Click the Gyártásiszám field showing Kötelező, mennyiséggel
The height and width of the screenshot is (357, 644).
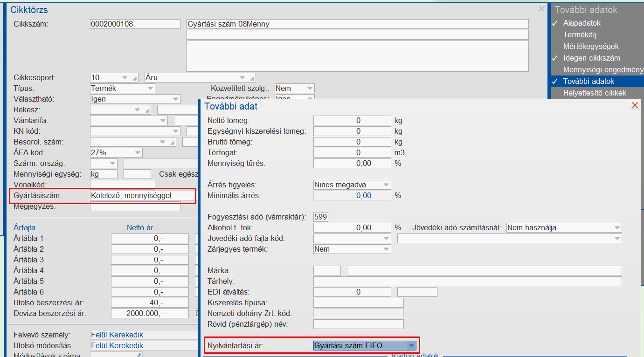[x=143, y=196]
